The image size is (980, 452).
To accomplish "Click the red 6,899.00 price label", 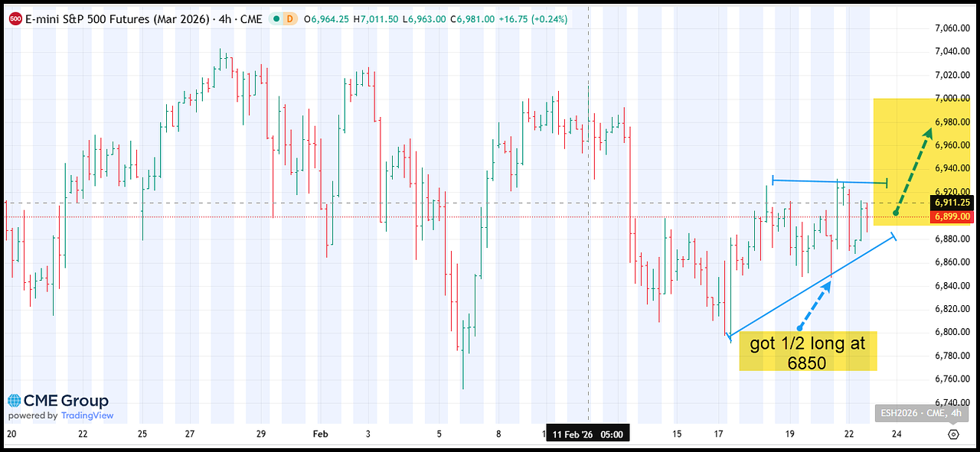I will pos(952,217).
